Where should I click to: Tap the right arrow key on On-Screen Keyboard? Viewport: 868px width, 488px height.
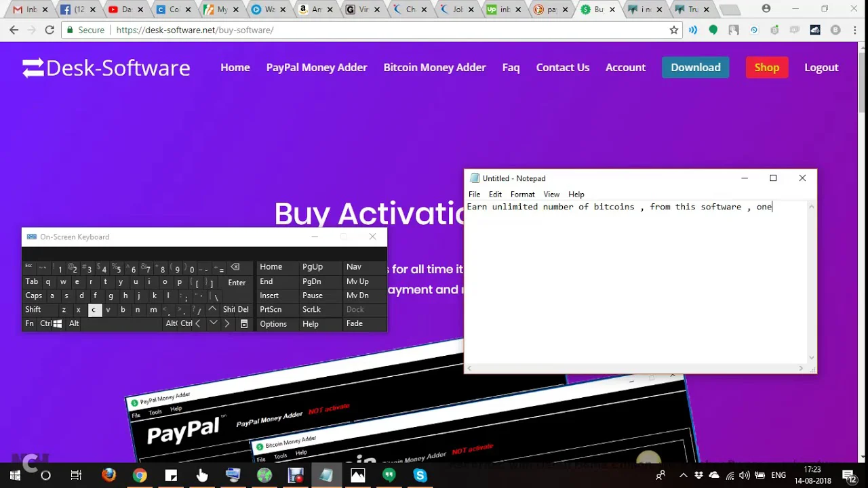pyautogui.click(x=226, y=323)
